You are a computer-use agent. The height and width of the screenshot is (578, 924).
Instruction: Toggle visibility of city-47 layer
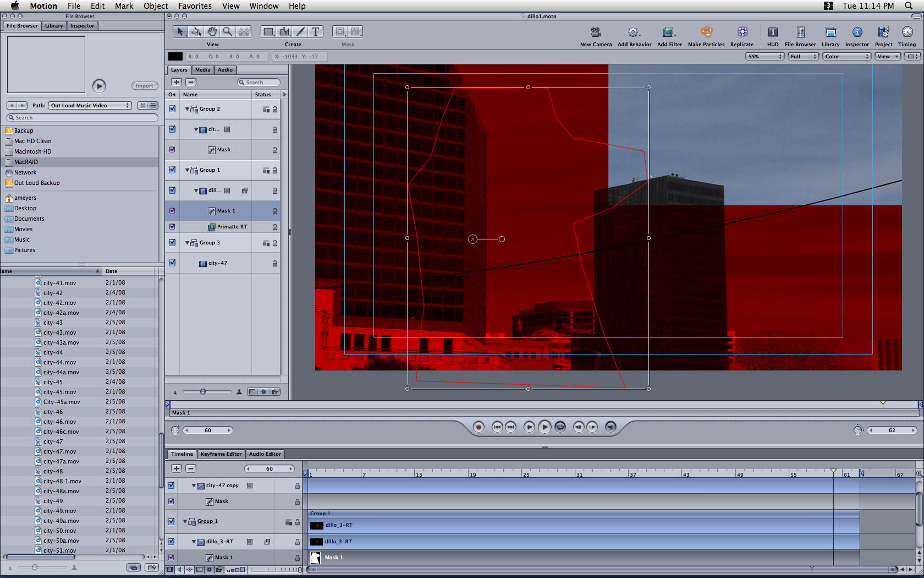coord(172,263)
